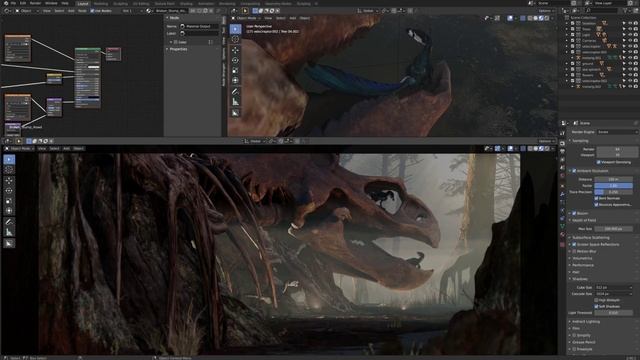The height and width of the screenshot is (360, 640).
Task: Toggle the Use Nodes checkbox
Action: tap(92, 11)
